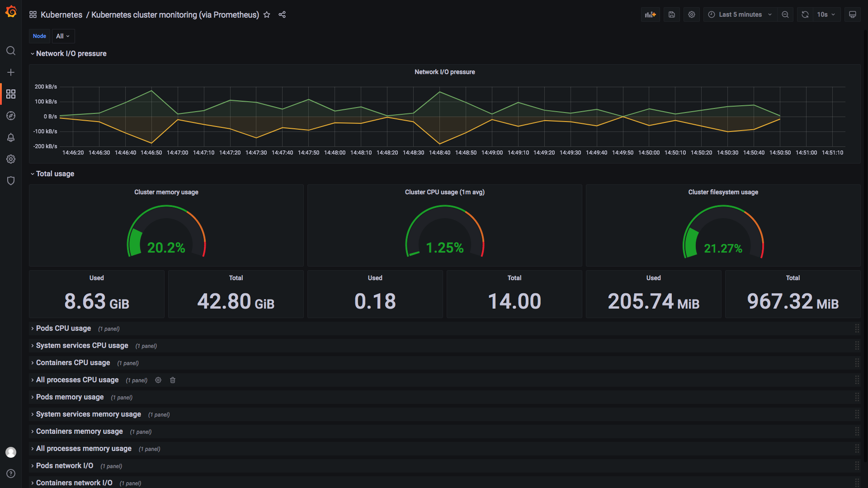Collapse the Network I/O pressure row
This screenshot has width=868, height=488.
coord(68,53)
